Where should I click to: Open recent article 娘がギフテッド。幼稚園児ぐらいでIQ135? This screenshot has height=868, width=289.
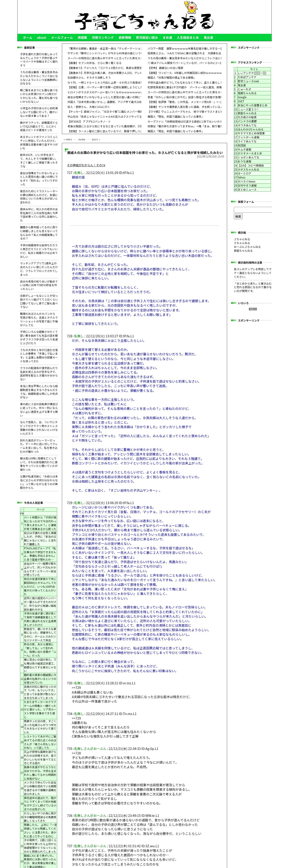[x=39, y=126]
